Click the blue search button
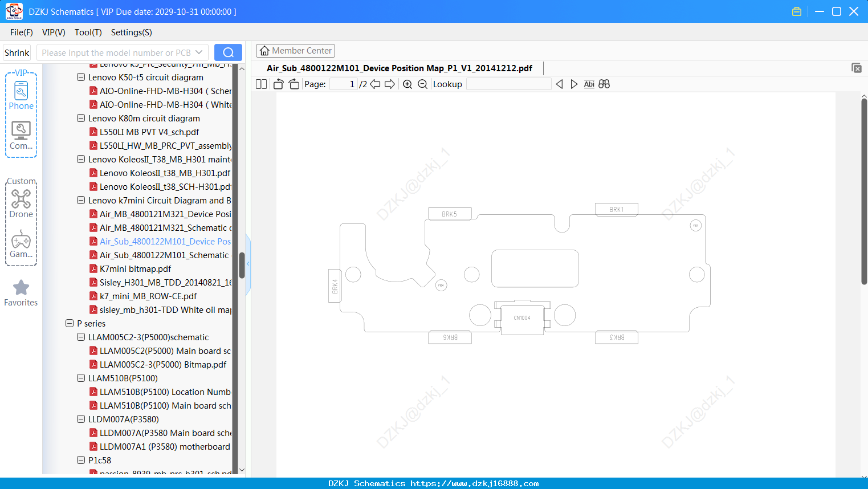The image size is (868, 489). pyautogui.click(x=228, y=52)
